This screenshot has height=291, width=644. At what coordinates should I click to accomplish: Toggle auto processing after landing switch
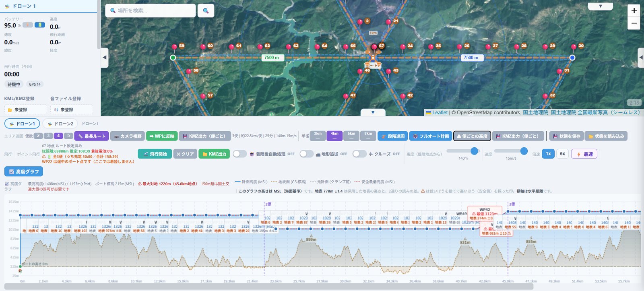click(239, 154)
